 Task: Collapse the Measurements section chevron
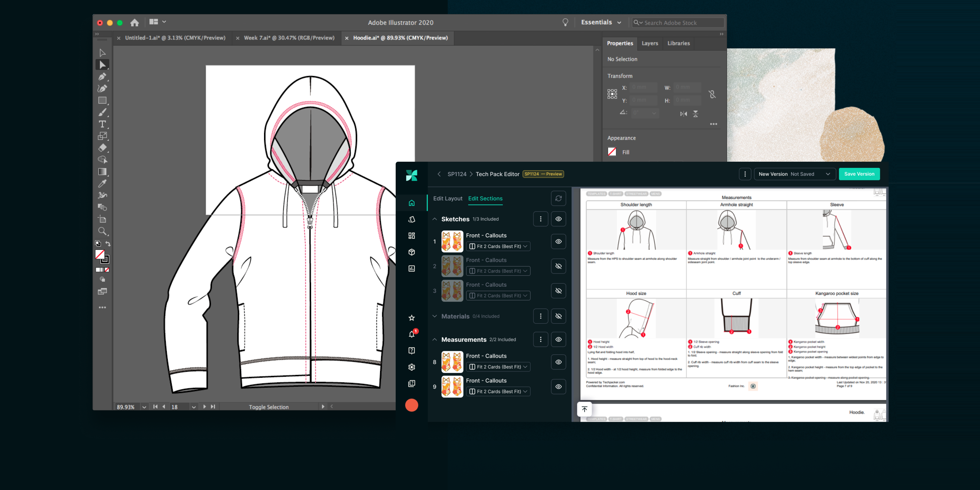pyautogui.click(x=435, y=339)
